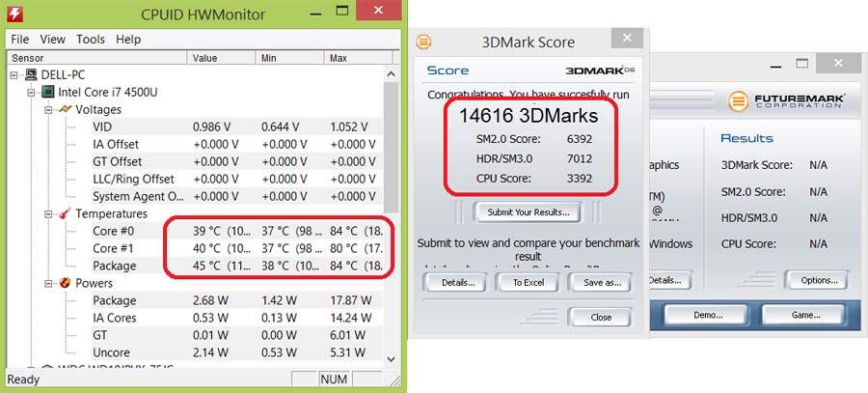
Task: Click the HDR/SM3.0 value 7012
Action: tap(580, 158)
